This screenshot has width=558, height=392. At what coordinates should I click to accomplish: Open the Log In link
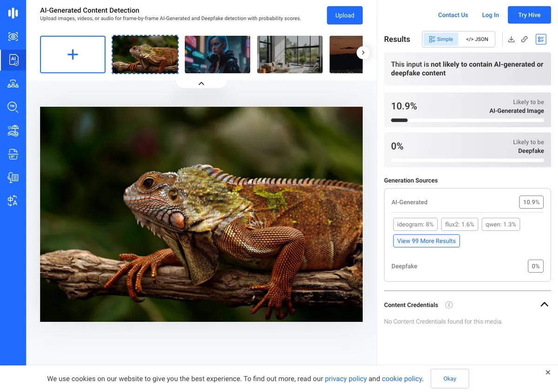pyautogui.click(x=490, y=15)
